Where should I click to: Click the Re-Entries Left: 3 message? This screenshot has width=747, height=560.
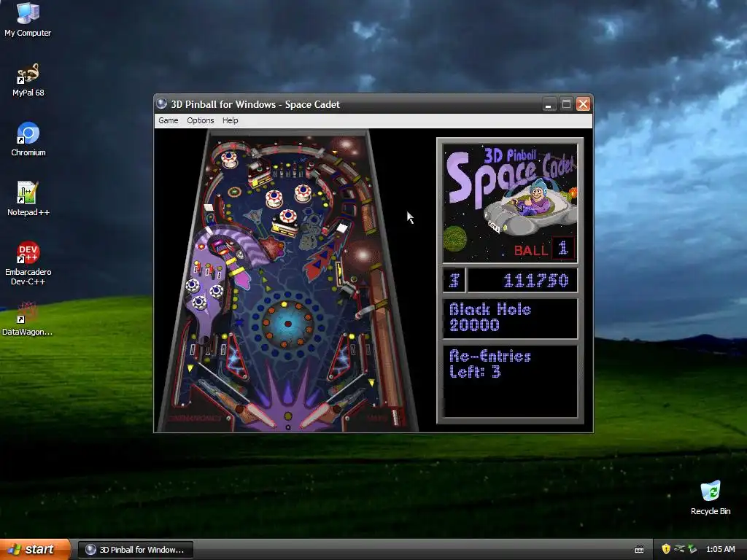tap(490, 364)
